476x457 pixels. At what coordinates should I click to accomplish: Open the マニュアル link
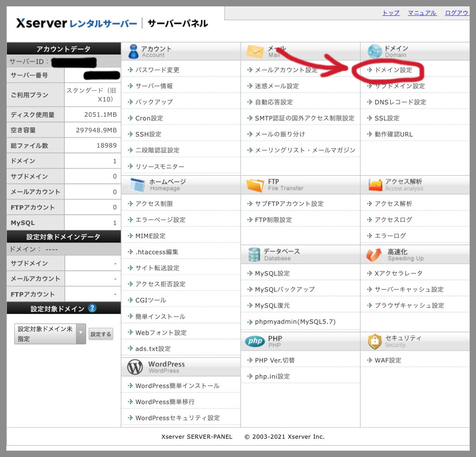pyautogui.click(x=422, y=13)
